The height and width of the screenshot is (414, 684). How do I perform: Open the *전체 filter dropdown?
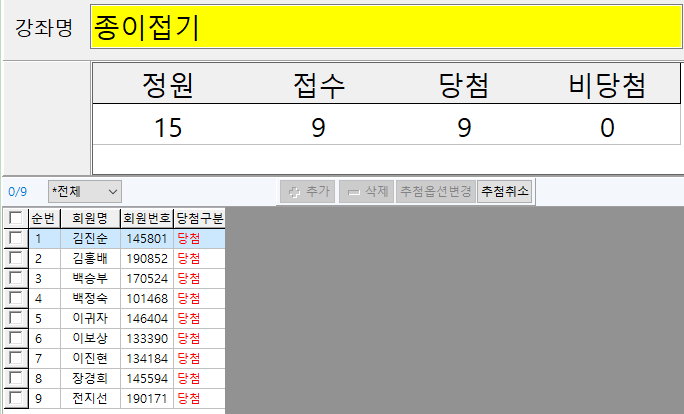85,192
